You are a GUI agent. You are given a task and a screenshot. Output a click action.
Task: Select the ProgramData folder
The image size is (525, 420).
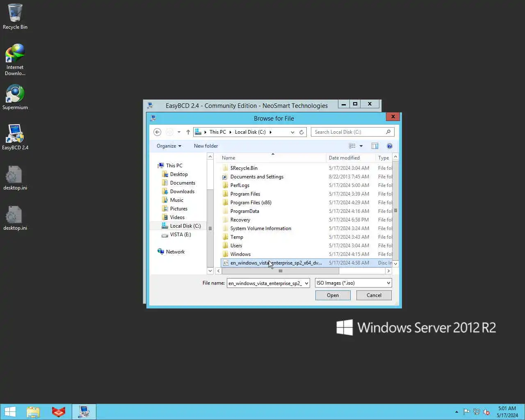point(244,211)
